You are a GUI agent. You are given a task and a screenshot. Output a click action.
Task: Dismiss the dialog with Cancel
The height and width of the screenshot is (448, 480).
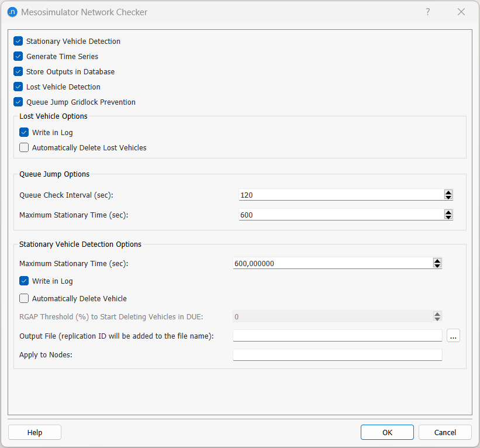tap(445, 432)
